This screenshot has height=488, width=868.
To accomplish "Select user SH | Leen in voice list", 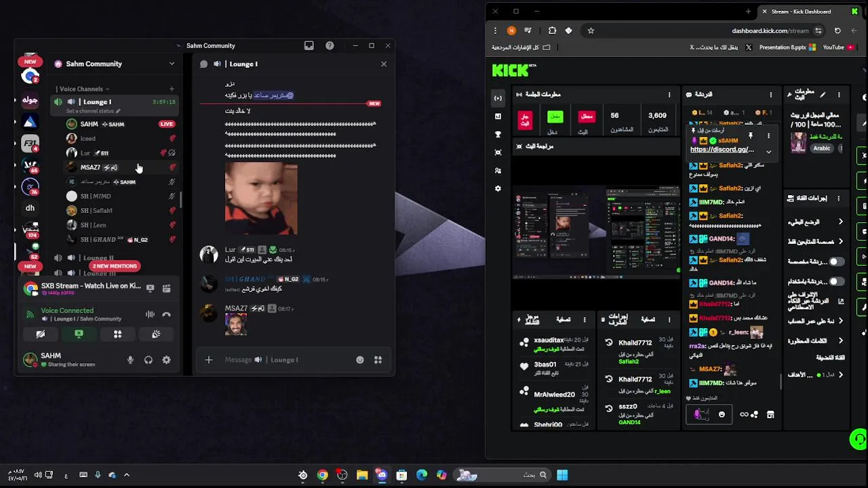I will click(x=120, y=225).
